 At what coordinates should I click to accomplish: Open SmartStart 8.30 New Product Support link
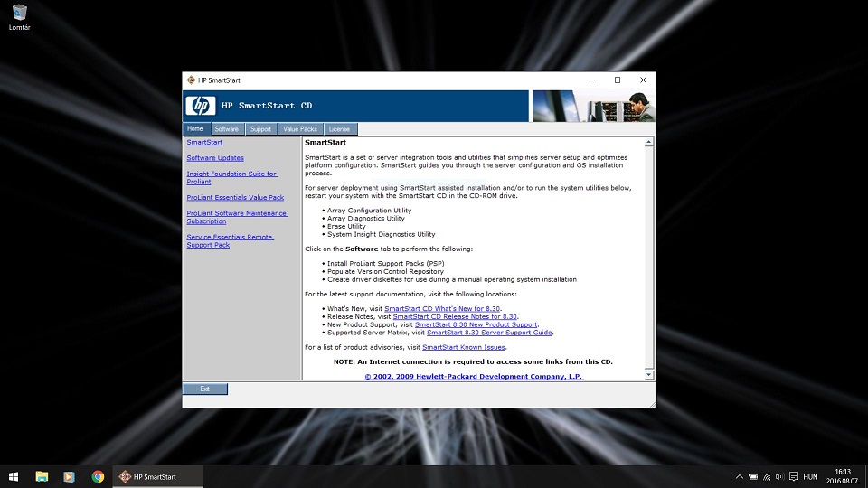coord(476,324)
